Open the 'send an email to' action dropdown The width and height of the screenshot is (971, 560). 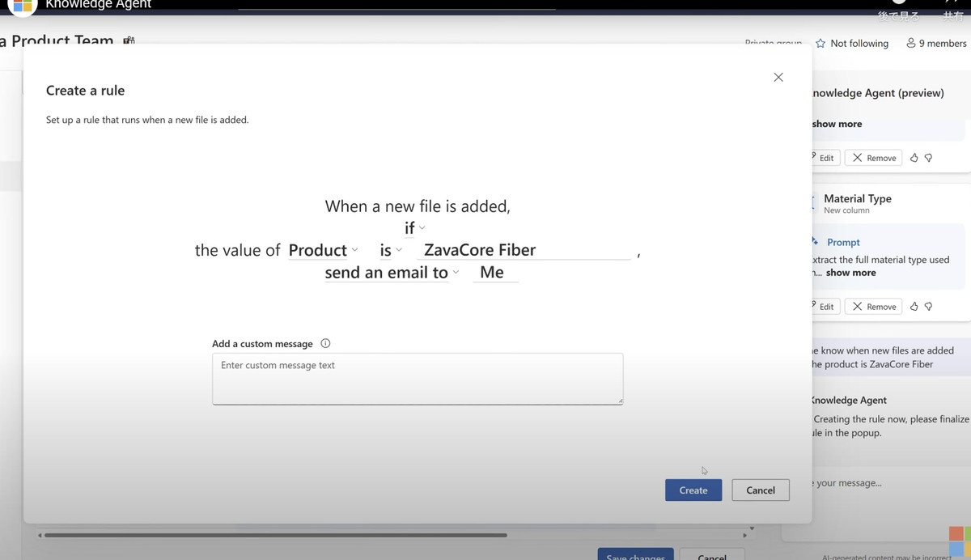pos(392,273)
